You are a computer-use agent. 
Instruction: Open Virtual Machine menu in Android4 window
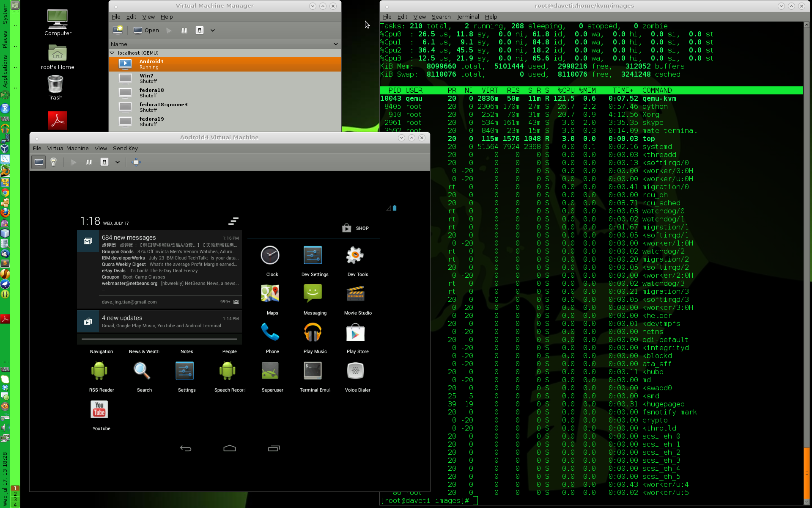[68, 149]
